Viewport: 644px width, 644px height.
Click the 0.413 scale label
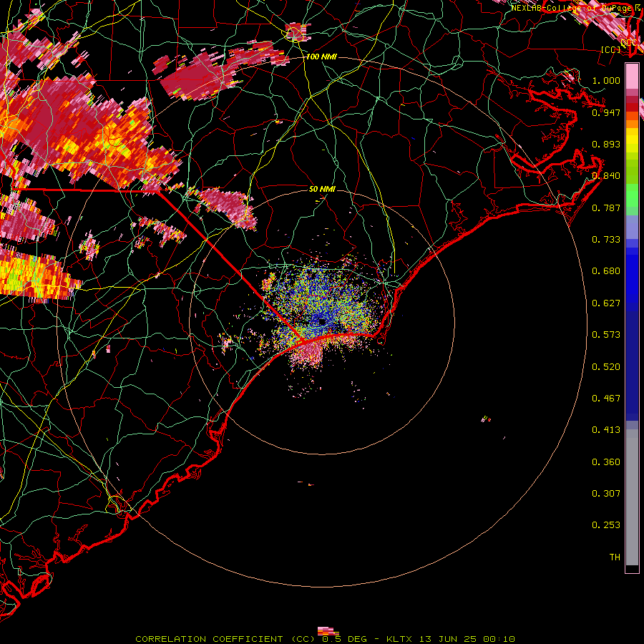[606, 429]
